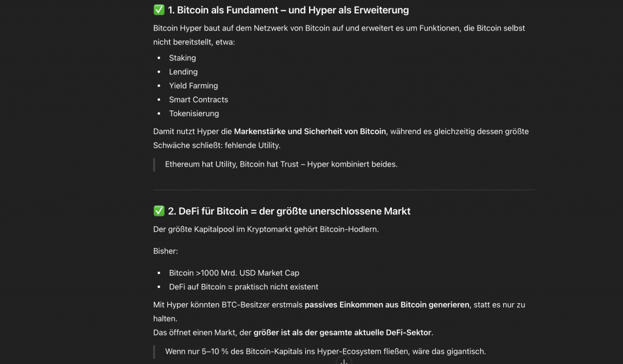Click the 'Bisher:' label
The height and width of the screenshot is (364, 623).
[x=165, y=251]
